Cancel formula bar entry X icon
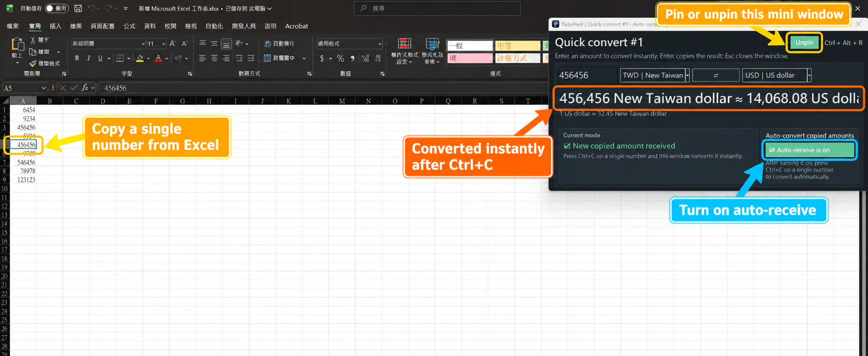The image size is (868, 356). (x=63, y=88)
